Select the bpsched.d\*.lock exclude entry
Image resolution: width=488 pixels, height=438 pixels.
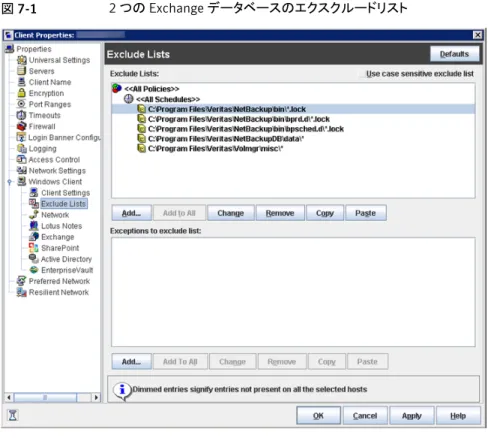tap(246, 129)
